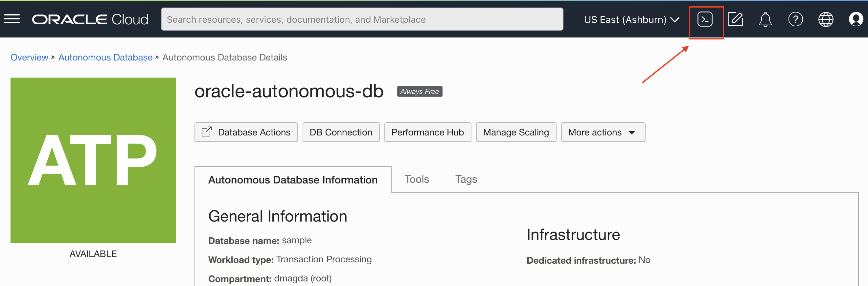Image resolution: width=868 pixels, height=286 pixels.
Task: Click the oracle-autonomous-db title
Action: (x=289, y=91)
